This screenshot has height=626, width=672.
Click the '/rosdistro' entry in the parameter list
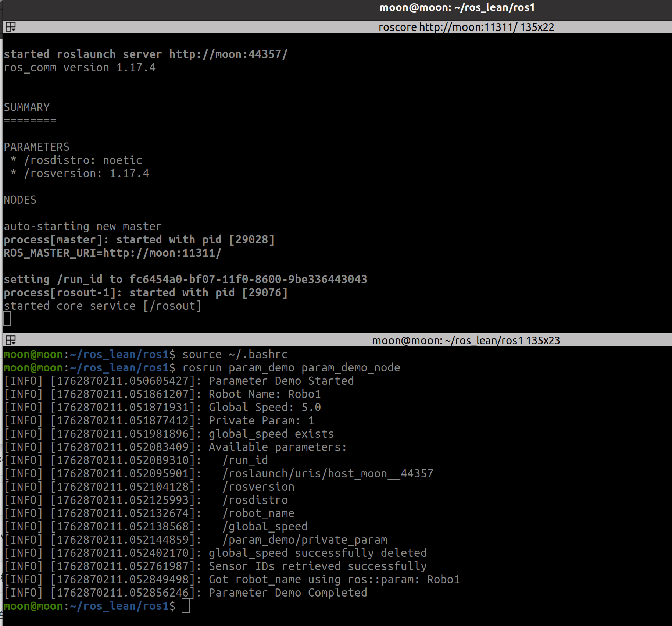pyautogui.click(x=255, y=500)
